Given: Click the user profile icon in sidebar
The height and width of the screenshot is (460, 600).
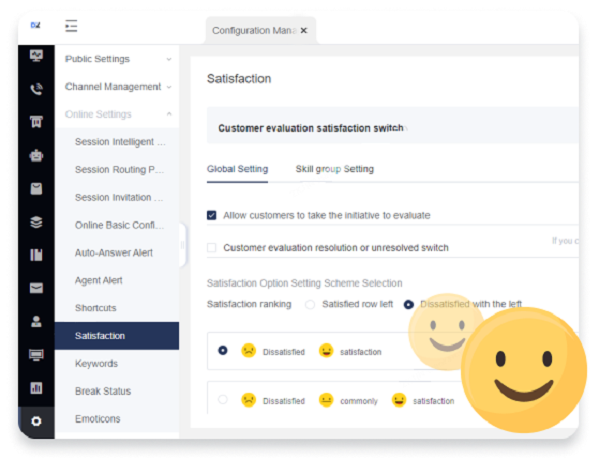Looking at the screenshot, I should click(37, 322).
